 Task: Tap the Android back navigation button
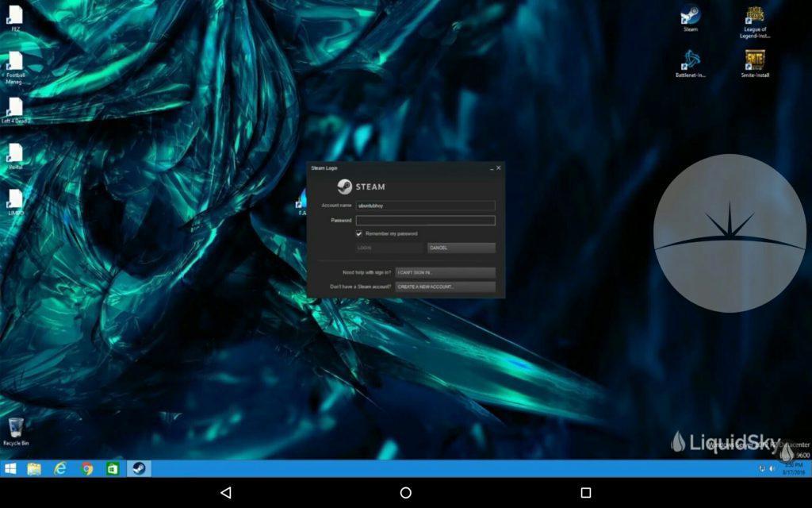coord(226,492)
